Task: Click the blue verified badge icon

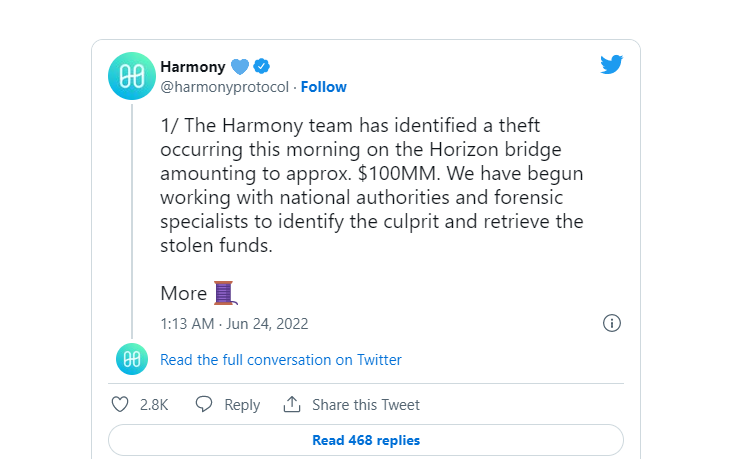Action: (x=262, y=66)
